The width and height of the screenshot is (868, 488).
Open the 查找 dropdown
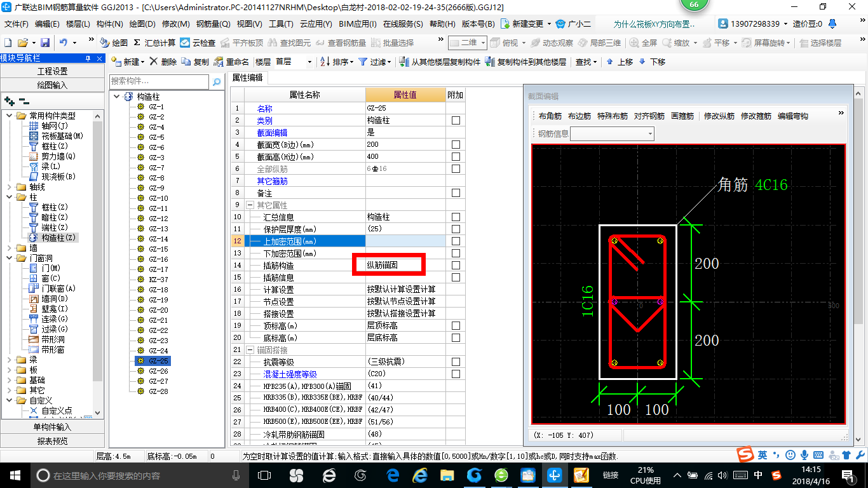point(586,62)
